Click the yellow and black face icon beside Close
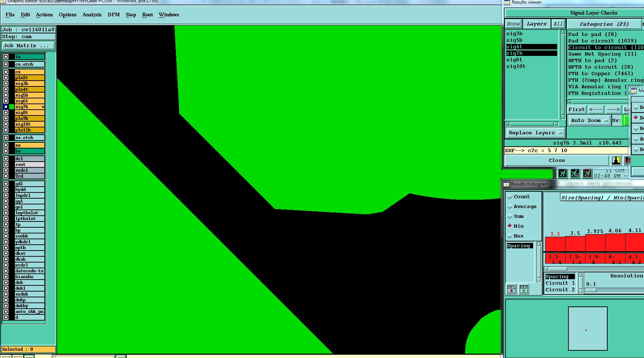 616,160
